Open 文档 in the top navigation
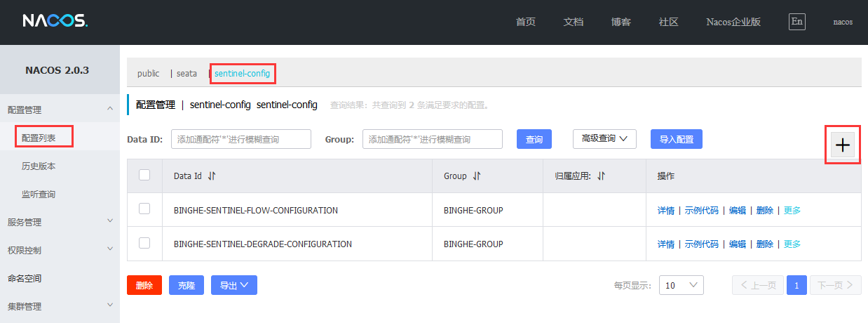The width and height of the screenshot is (868, 323). pos(573,22)
